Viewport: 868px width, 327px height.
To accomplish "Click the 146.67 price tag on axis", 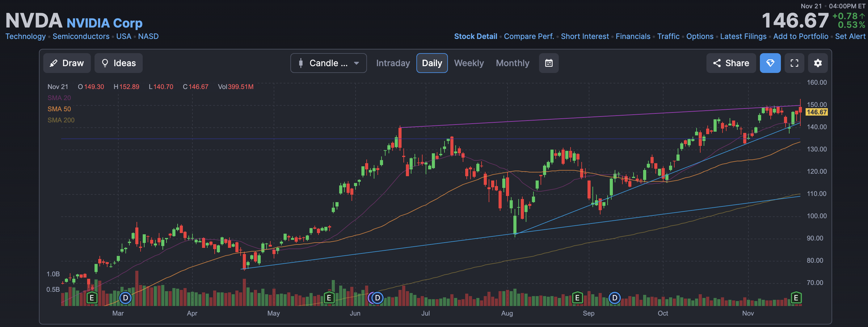I will click(816, 112).
